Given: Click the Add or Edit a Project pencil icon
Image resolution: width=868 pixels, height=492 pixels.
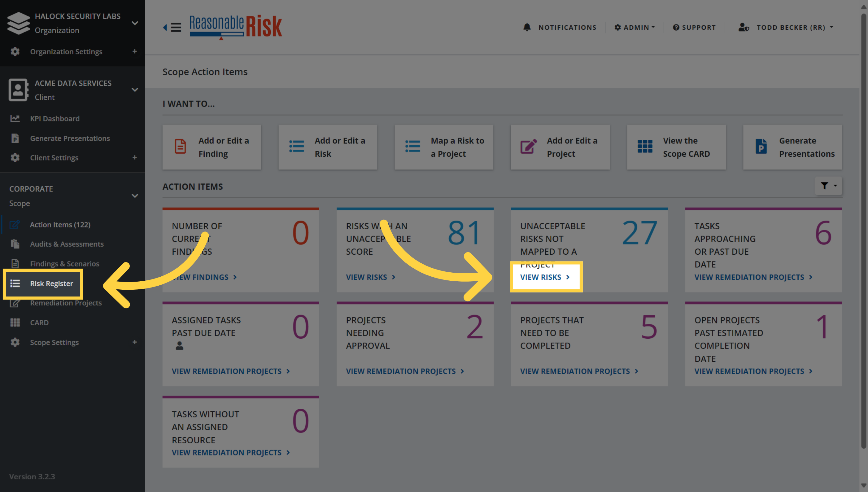Looking at the screenshot, I should (x=529, y=146).
